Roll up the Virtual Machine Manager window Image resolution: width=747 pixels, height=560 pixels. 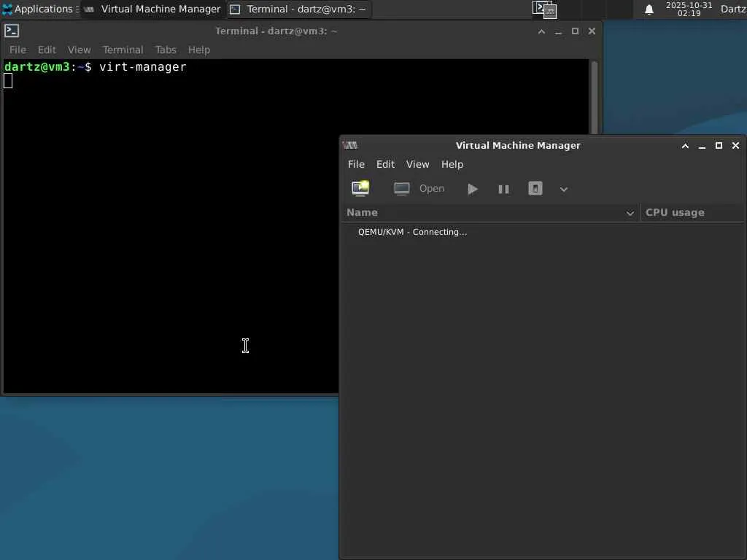(685, 146)
